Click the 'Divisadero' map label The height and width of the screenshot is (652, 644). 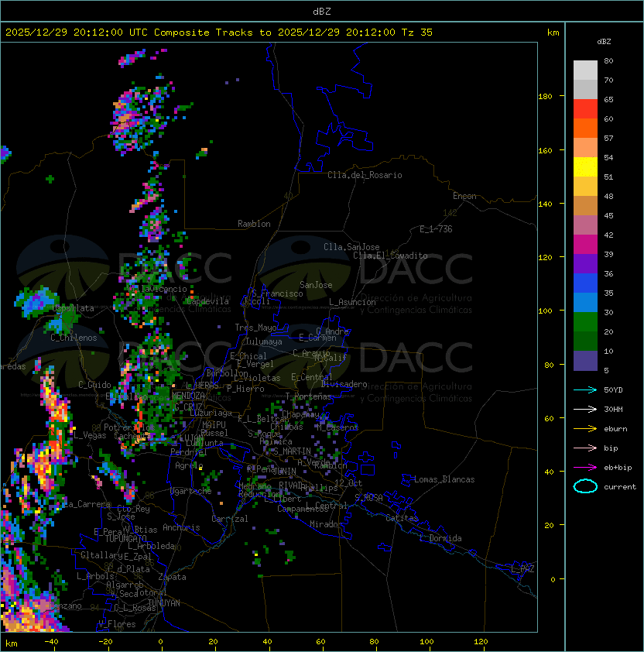click(344, 384)
